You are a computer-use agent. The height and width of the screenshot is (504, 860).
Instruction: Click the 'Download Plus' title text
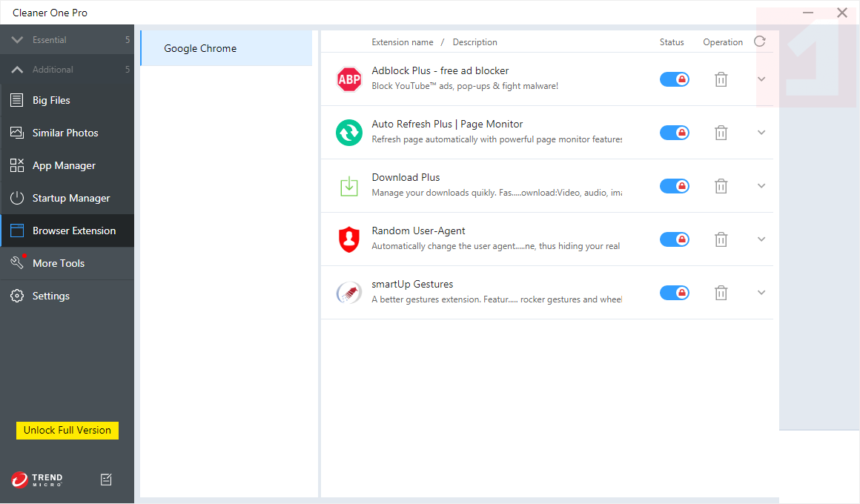pyautogui.click(x=406, y=177)
